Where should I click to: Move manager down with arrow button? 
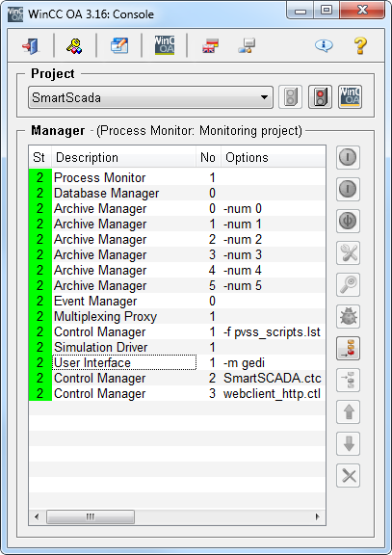pyautogui.click(x=348, y=444)
